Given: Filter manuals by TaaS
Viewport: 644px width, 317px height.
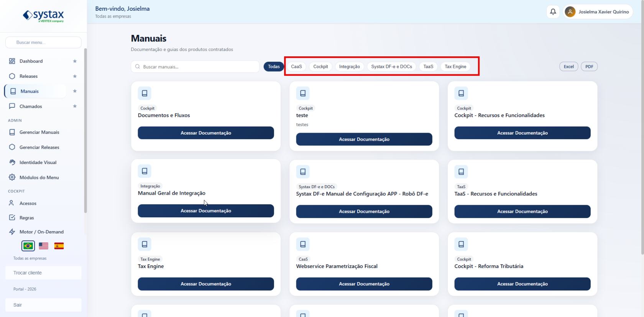Looking at the screenshot, I should click(428, 67).
